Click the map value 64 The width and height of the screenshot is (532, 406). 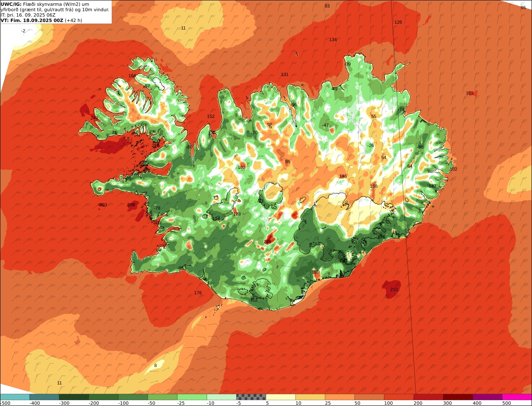[x=410, y=166]
